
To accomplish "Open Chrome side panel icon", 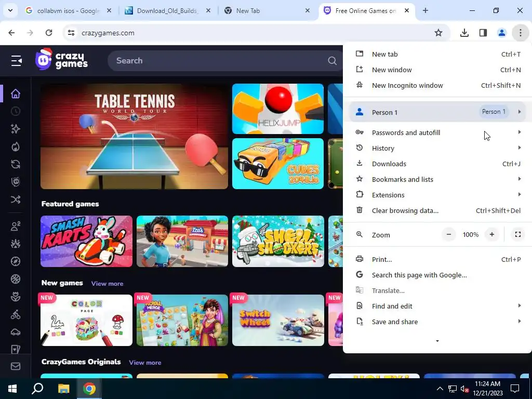I will (483, 33).
